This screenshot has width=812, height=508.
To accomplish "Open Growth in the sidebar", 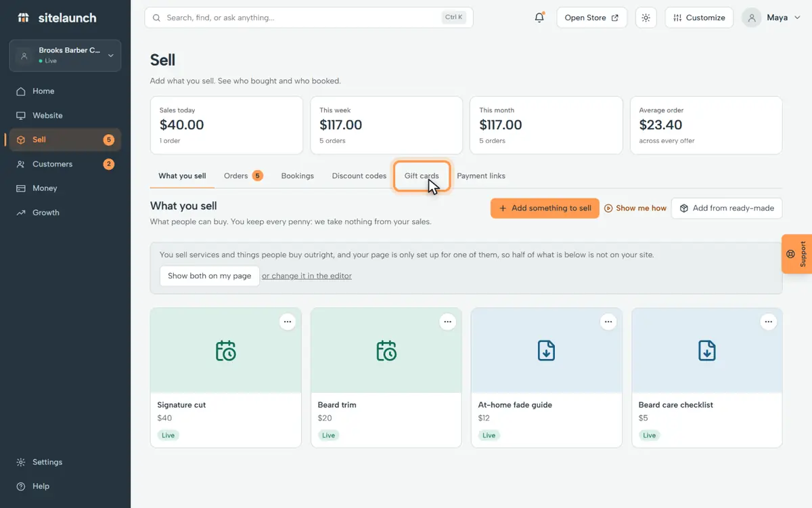I will coord(65,213).
